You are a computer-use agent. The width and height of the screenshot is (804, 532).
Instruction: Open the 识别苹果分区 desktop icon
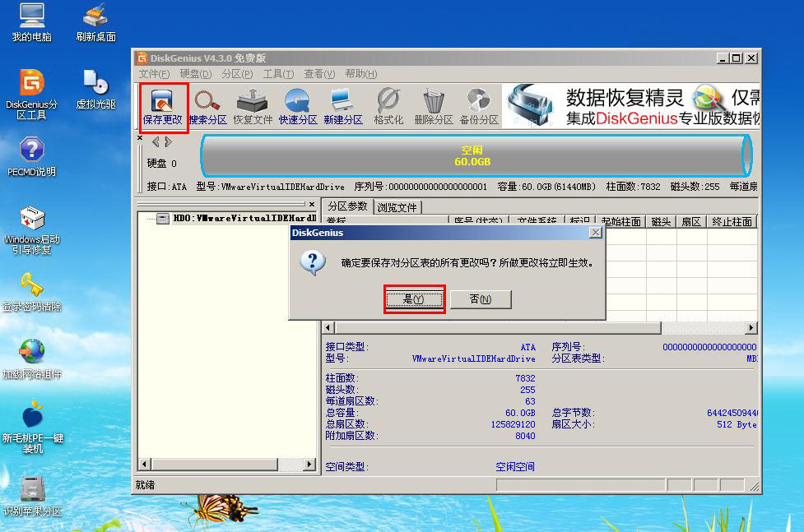coord(32,496)
